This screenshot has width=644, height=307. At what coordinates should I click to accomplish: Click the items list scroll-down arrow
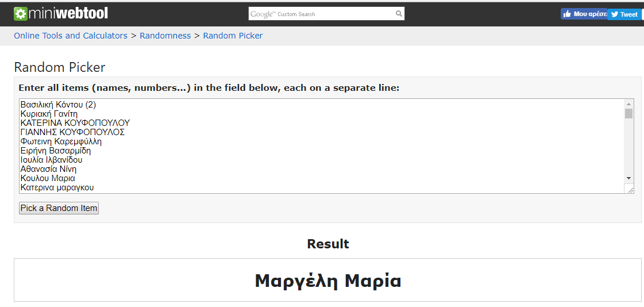(628, 178)
